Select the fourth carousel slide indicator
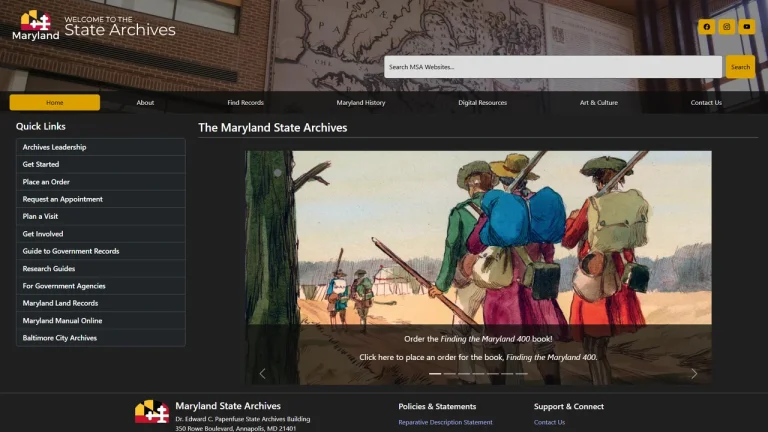Screen dimensions: 768x432 479,374
